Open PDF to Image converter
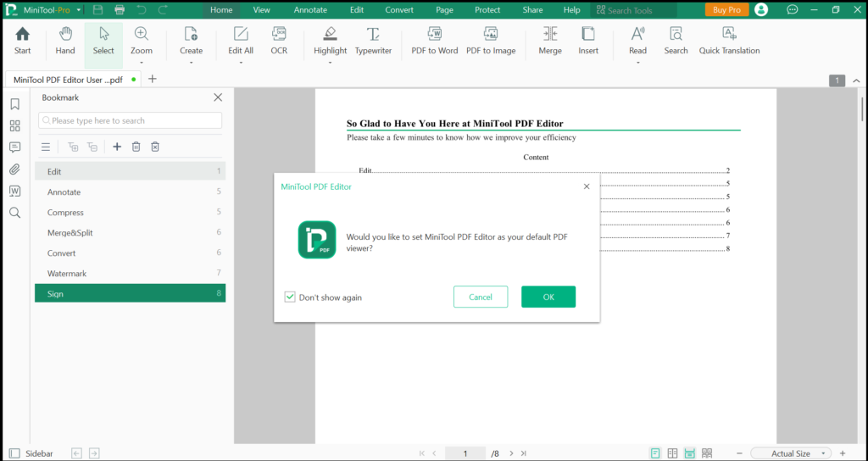The height and width of the screenshot is (461, 868). [x=491, y=42]
